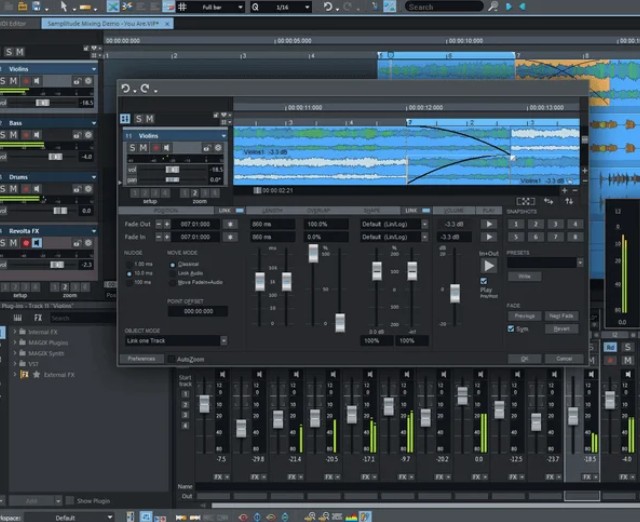Enable the AutoZoom checkbox
640x522 pixels.
(173, 358)
